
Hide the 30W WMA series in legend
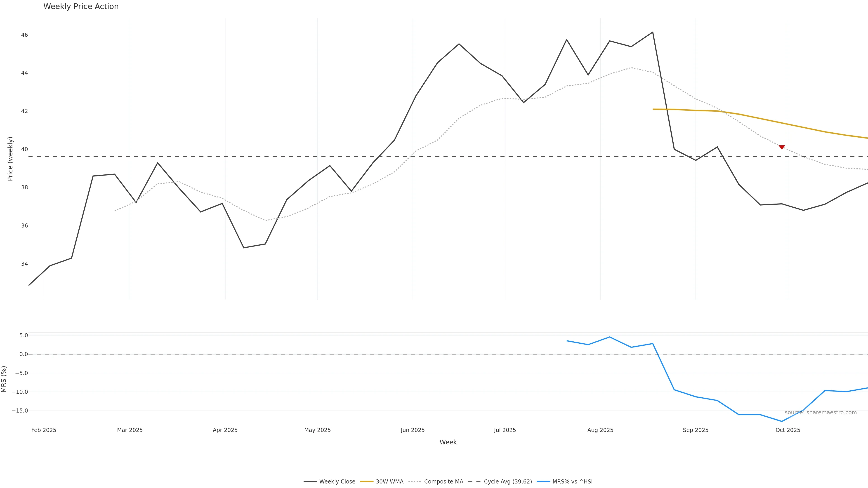point(389,482)
